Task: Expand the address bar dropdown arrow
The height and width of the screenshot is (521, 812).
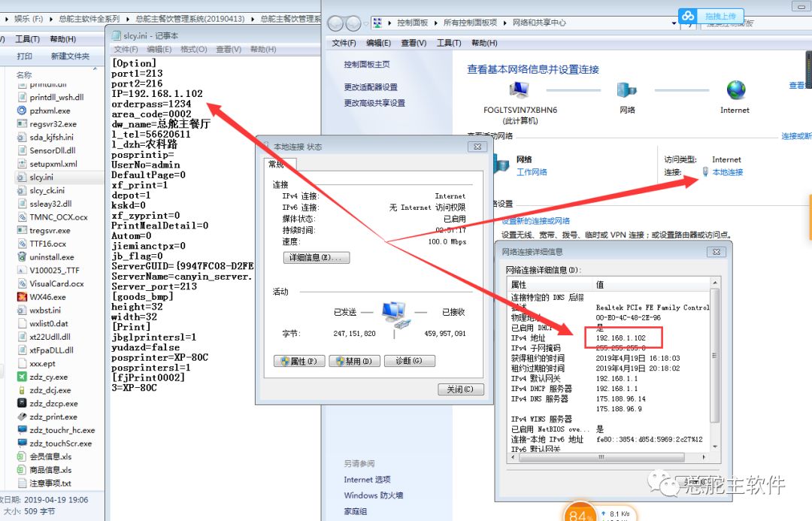Action: (674, 23)
